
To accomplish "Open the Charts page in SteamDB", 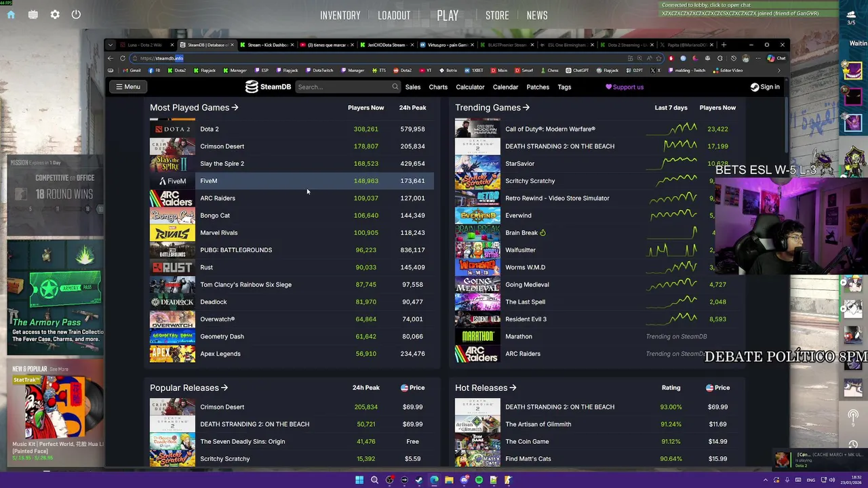I will [x=438, y=87].
